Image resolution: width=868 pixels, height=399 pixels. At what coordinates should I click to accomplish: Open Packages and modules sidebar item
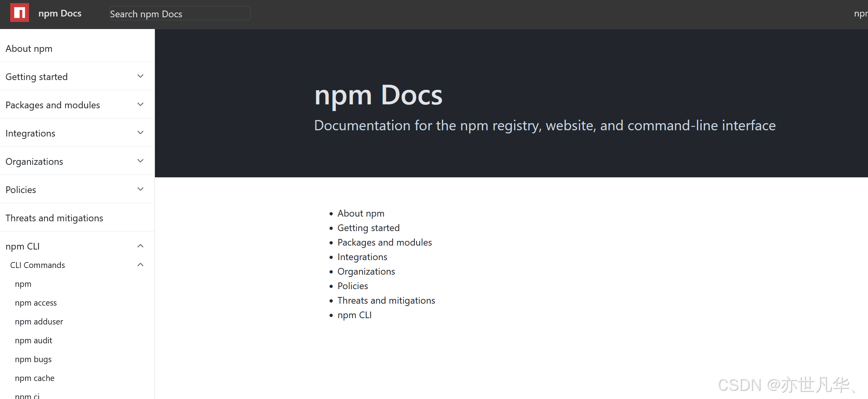(53, 105)
